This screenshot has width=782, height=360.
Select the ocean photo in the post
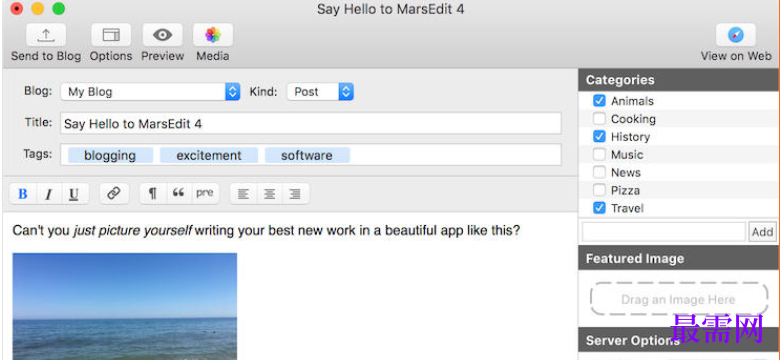pyautogui.click(x=125, y=306)
